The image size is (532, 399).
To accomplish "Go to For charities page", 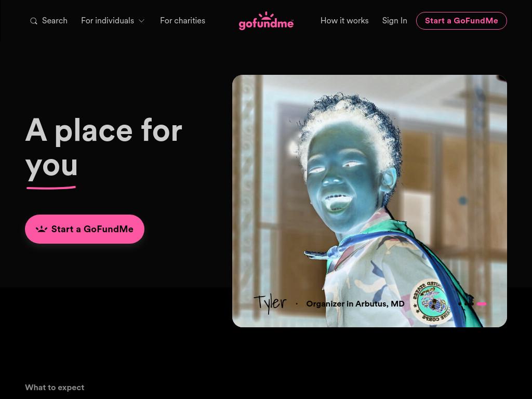I will tap(182, 21).
